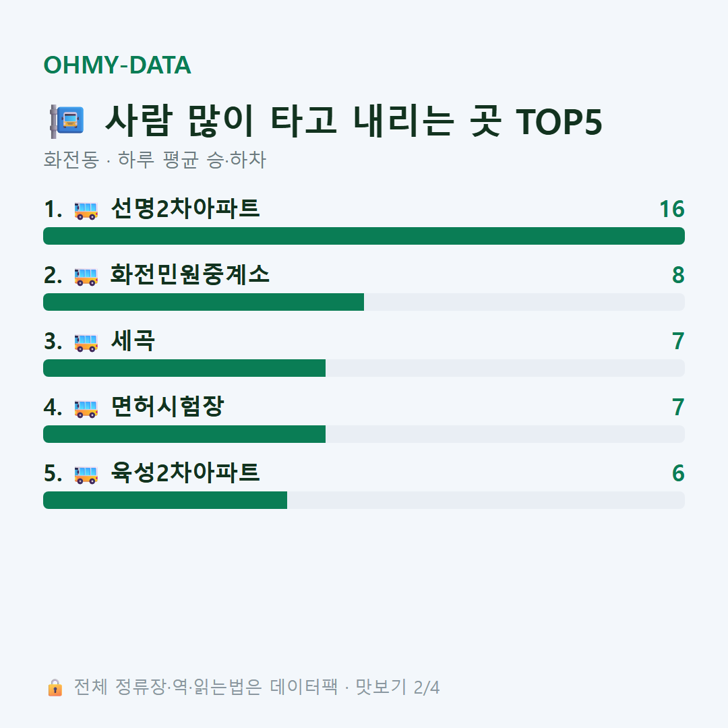This screenshot has height=728, width=728.
Task: Click the 육성2차아파트 stop label
Action: [185, 473]
